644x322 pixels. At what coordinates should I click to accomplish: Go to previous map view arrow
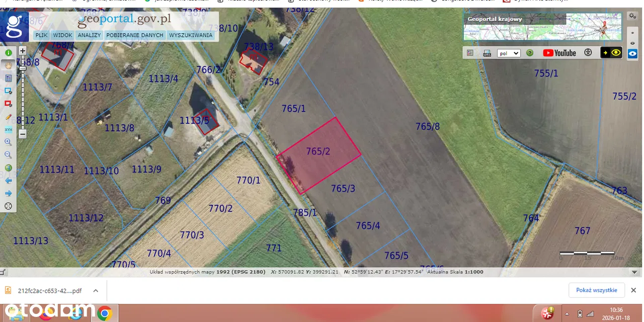[9, 181]
